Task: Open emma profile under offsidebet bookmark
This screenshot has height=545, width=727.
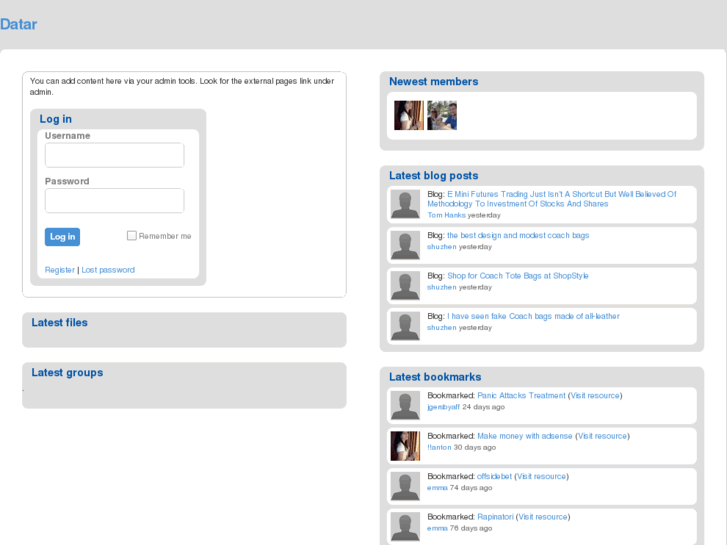Action: click(x=437, y=487)
